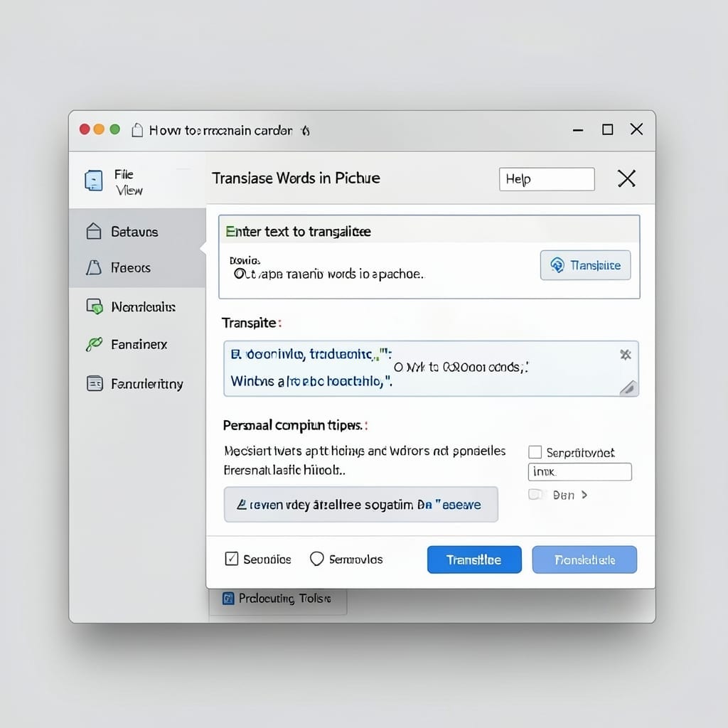This screenshot has width=728, height=728.
Task: Click the File View document icon
Action: tap(93, 181)
